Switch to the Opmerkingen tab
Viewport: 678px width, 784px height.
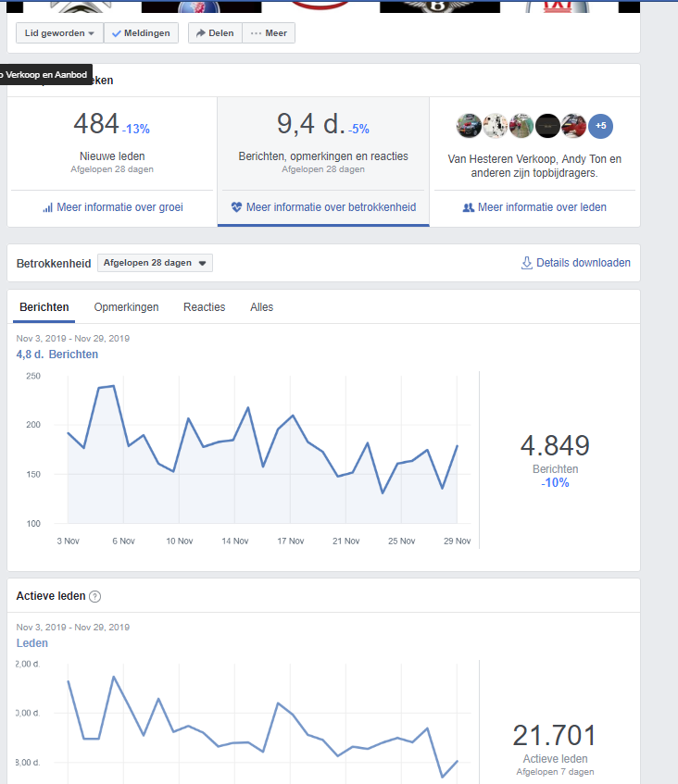click(x=126, y=307)
